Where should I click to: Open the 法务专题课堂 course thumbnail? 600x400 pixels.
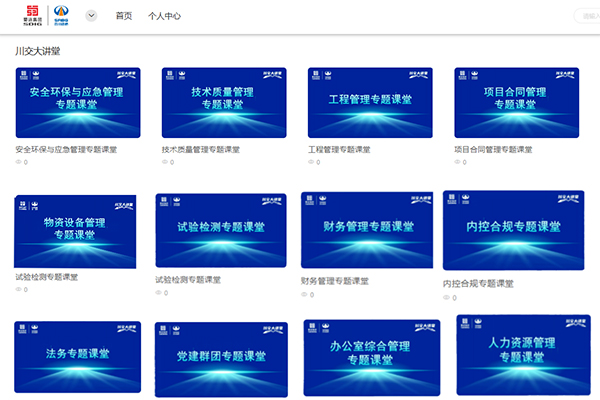77,357
